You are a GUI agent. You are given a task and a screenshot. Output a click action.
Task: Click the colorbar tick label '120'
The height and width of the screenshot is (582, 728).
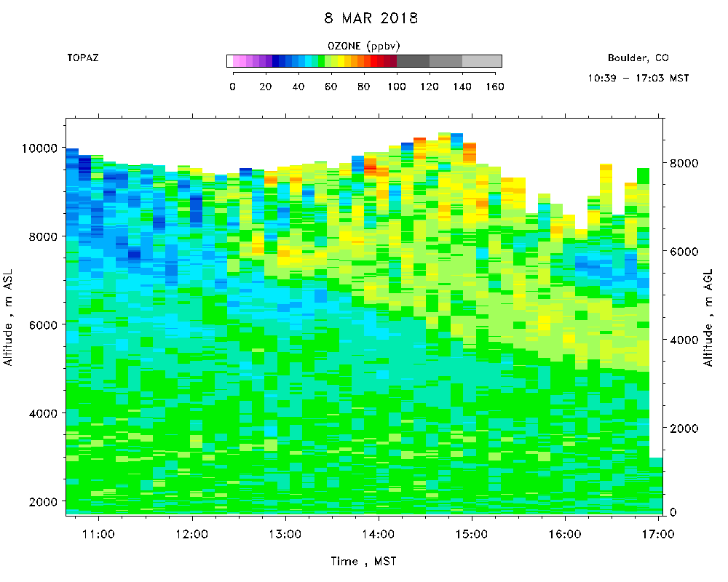click(430, 87)
